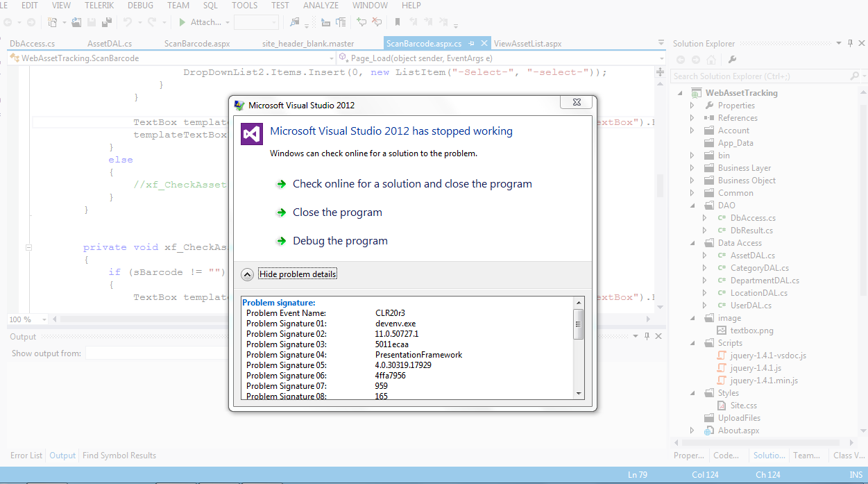The height and width of the screenshot is (484, 868).
Task: Open the Solution Explorer window options dropdown
Action: pos(838,44)
